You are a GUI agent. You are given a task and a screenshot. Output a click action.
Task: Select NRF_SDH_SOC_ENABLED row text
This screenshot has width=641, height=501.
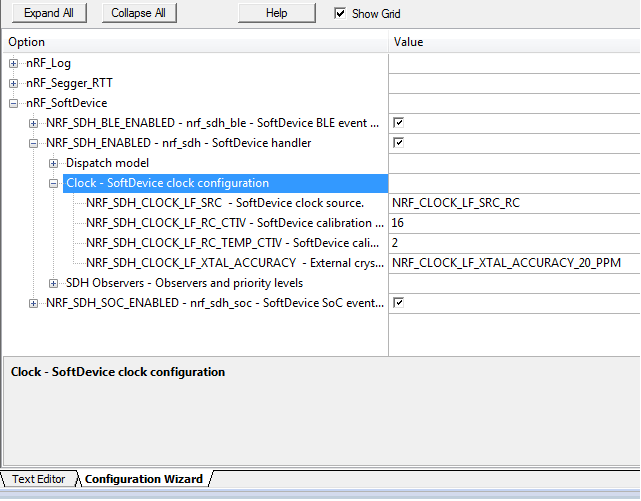(215, 303)
